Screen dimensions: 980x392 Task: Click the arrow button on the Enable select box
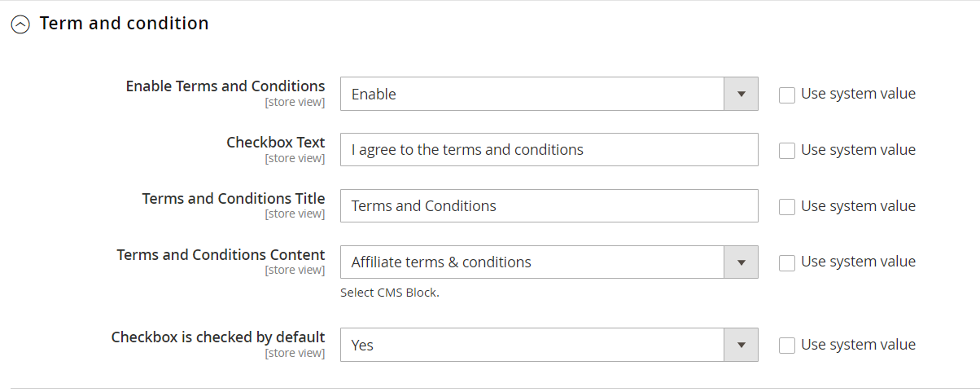pyautogui.click(x=741, y=94)
